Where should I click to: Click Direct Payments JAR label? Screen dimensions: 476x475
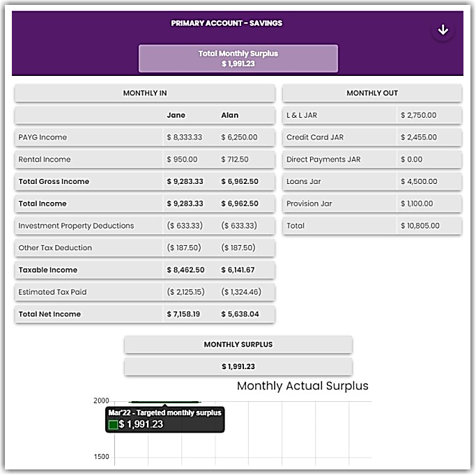pyautogui.click(x=323, y=159)
